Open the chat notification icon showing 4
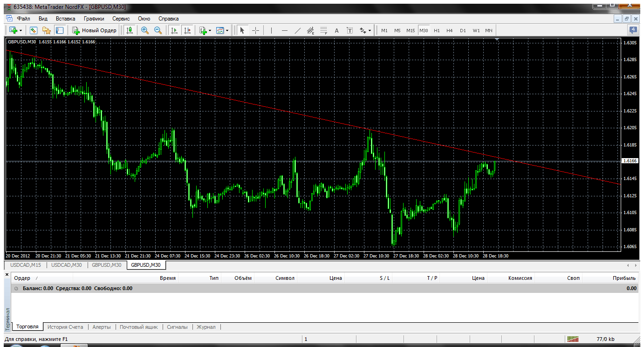The image size is (644, 347). pyautogui.click(x=633, y=30)
